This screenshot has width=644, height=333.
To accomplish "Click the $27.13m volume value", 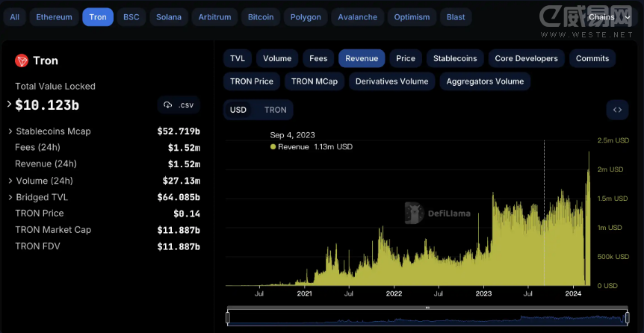I will (x=182, y=181).
